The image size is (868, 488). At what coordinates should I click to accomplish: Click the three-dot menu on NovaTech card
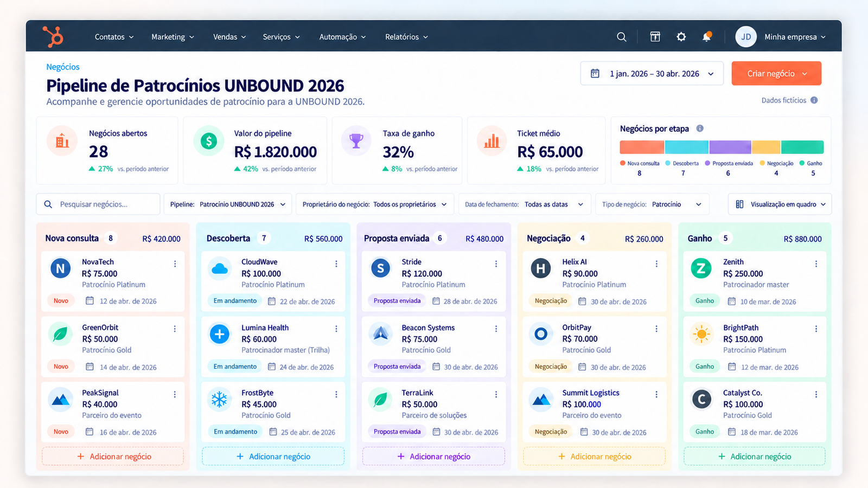tap(175, 264)
